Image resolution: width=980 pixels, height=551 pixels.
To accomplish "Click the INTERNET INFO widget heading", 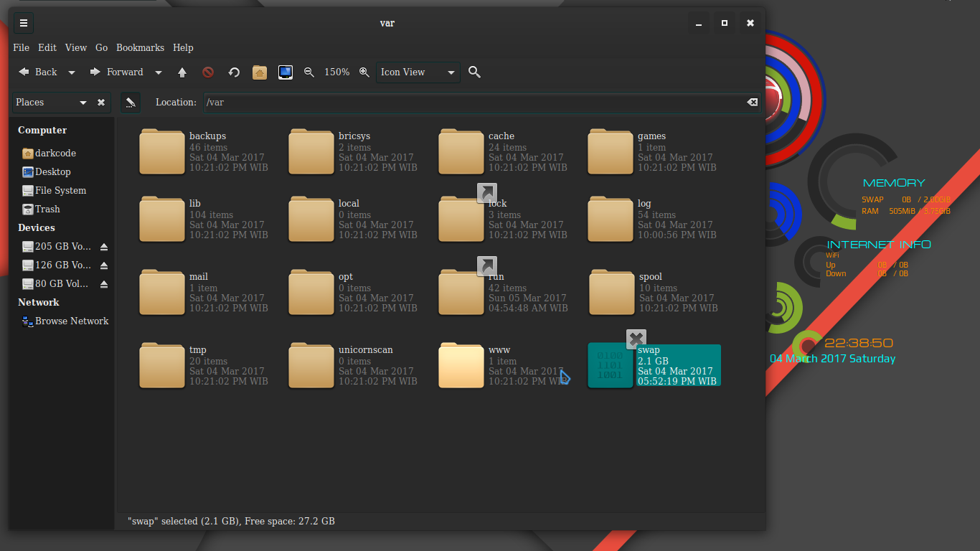I will 879,245.
